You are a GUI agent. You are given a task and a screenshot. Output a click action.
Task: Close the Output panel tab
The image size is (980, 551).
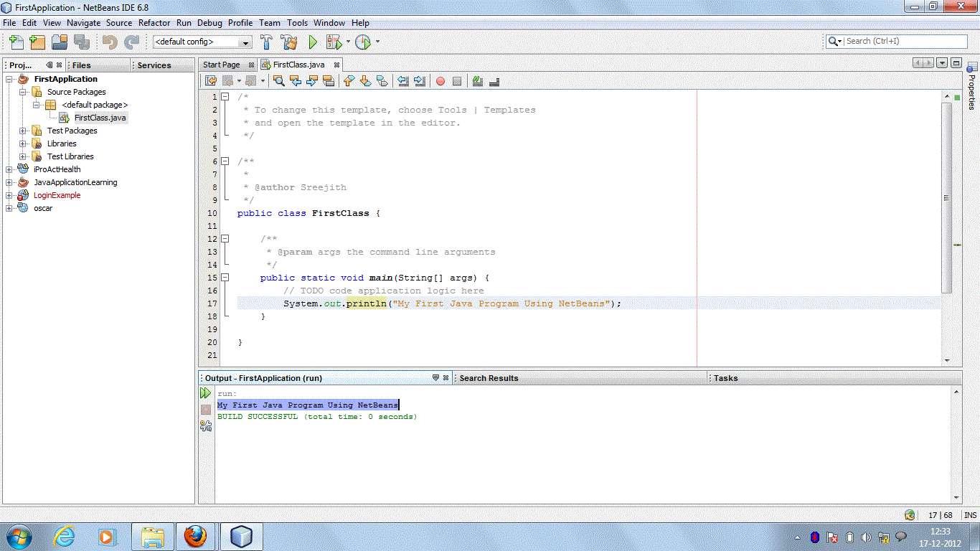[x=446, y=378]
